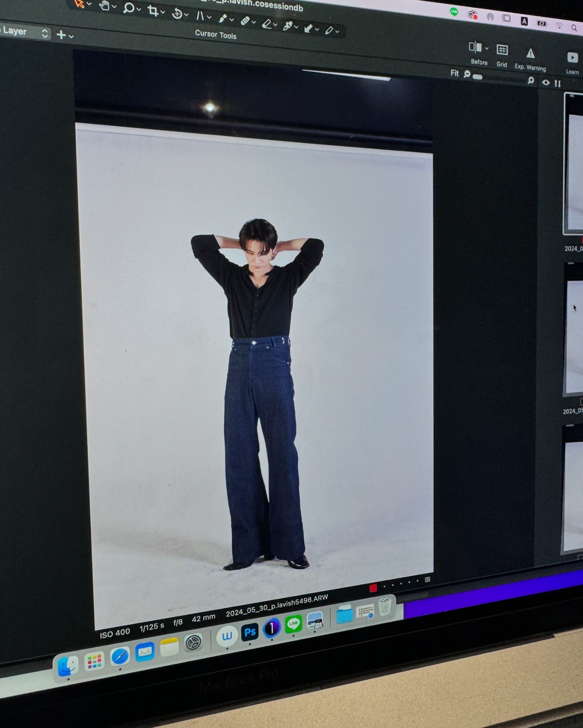The image size is (583, 728).
Task: Open the Trash in the Dock
Action: click(x=385, y=607)
